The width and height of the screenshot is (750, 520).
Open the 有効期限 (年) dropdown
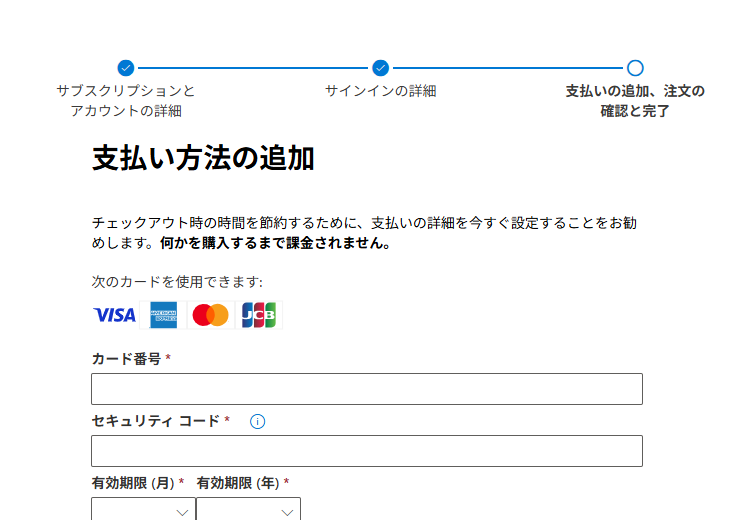pos(249,509)
